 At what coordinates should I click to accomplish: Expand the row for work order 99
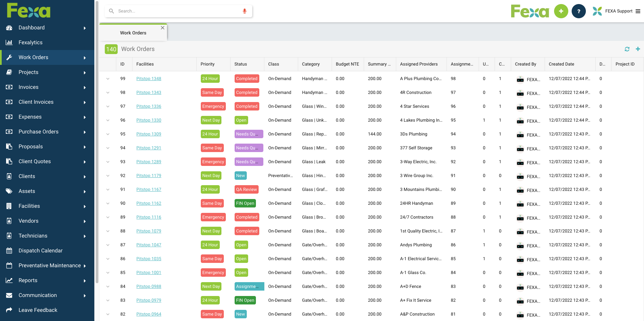108,78
